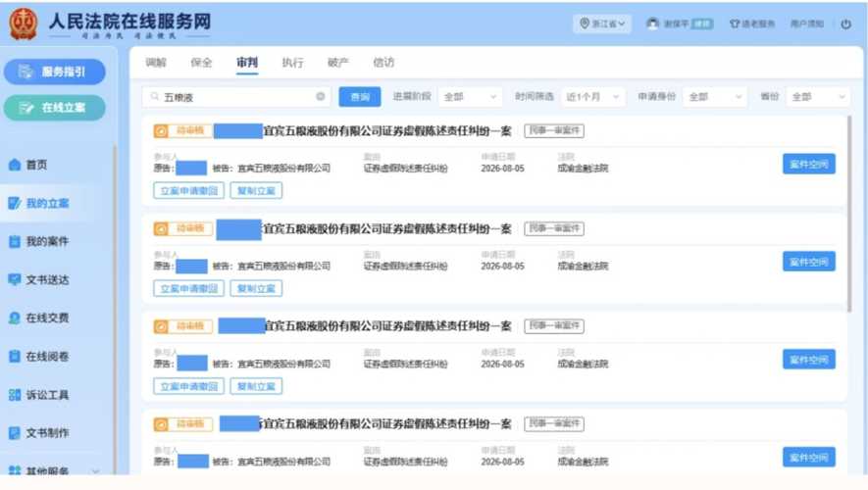Click the power logout icon

coord(845,24)
